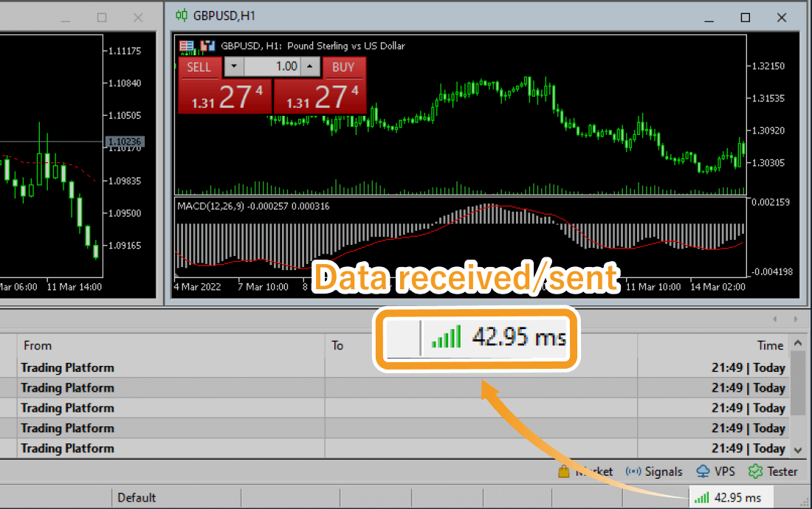Screen dimensions: 812x509
Task: Click the journal scrollbar down arrow
Action: [796, 449]
